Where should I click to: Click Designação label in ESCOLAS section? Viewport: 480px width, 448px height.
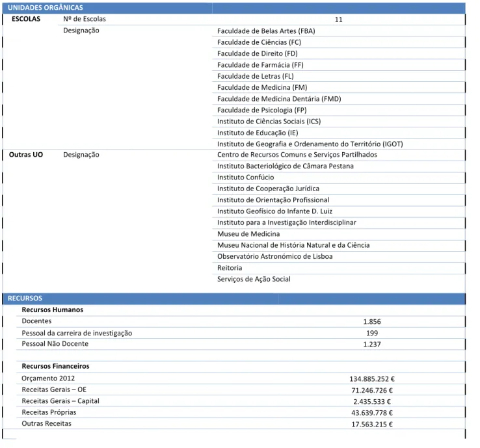click(81, 31)
